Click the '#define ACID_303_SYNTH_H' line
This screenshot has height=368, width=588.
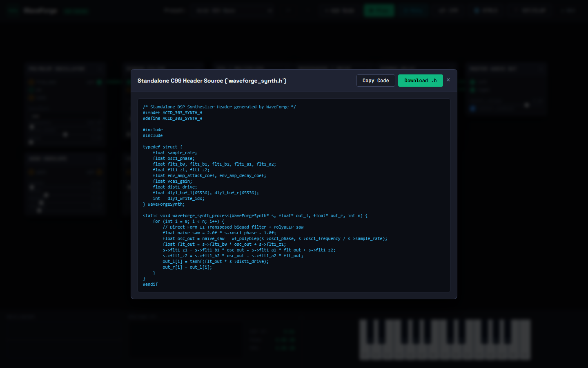coord(172,119)
